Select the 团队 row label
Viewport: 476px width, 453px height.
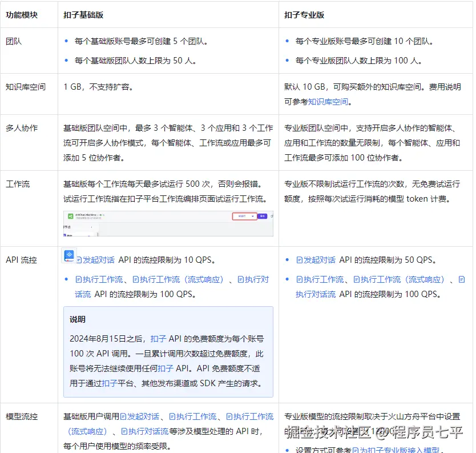pos(14,41)
